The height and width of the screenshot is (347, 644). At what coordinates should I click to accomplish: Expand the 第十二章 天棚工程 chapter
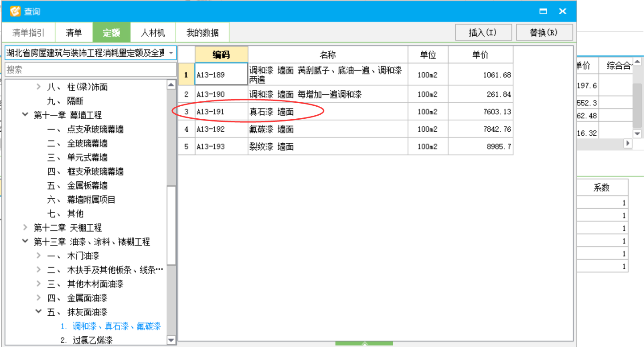[25, 228]
